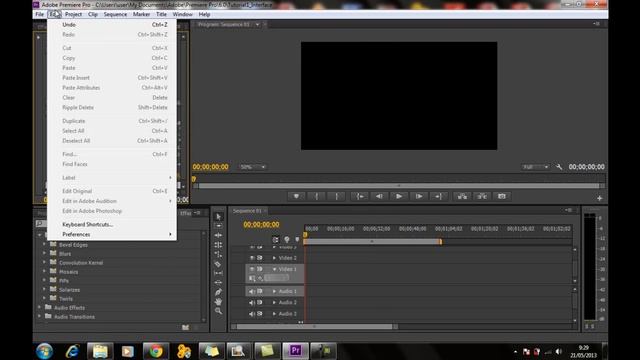640x360 pixels.
Task: Expand the Bevel Edges folder
Action: (x=44, y=244)
